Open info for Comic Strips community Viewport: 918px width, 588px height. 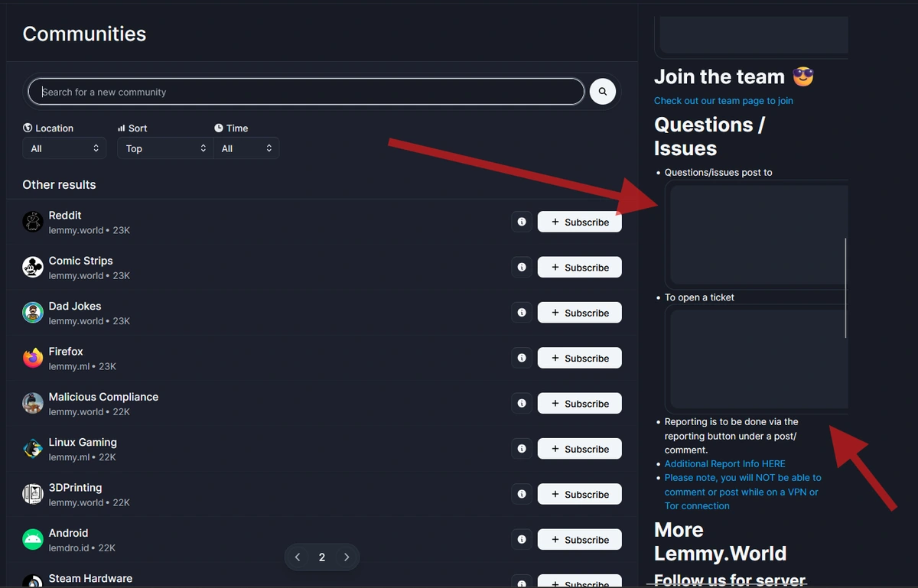coord(522,267)
